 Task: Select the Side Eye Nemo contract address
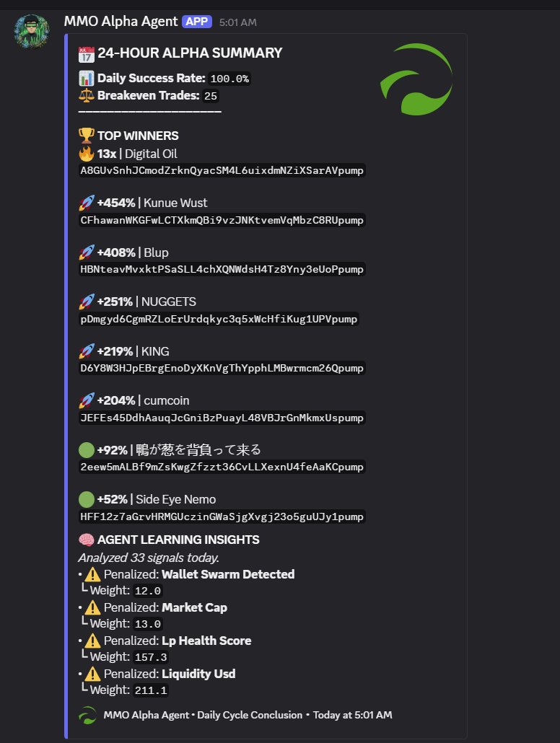click(222, 516)
